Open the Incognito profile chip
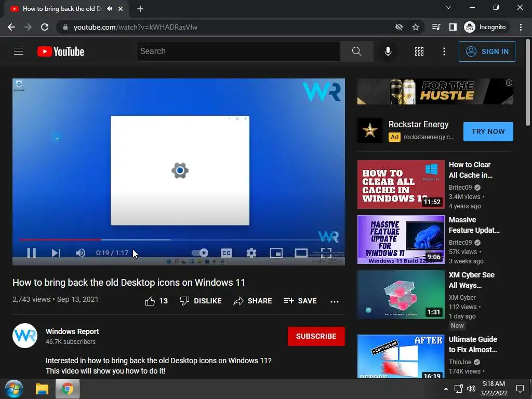 point(485,27)
